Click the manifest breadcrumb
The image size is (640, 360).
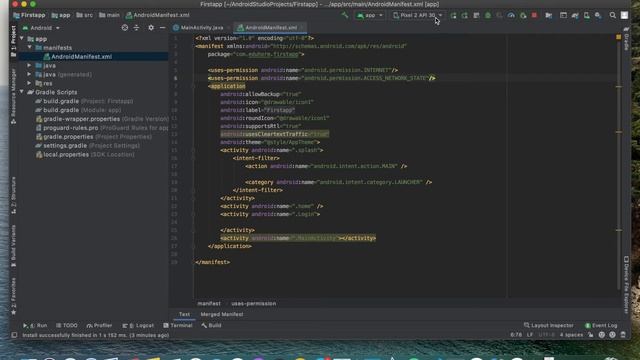pos(209,304)
